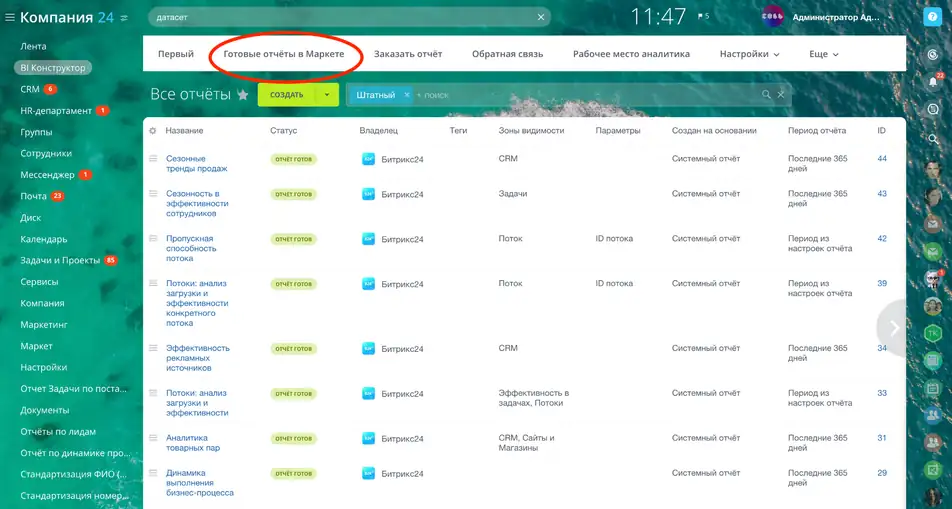Open Эффективность рекламных источников report
The width and height of the screenshot is (952, 509).
[198, 358]
